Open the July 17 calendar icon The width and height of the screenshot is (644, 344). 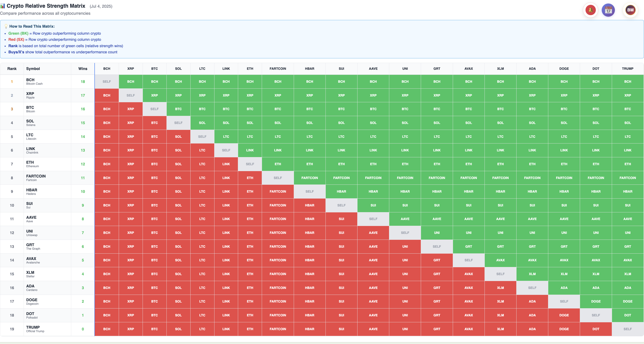click(608, 10)
